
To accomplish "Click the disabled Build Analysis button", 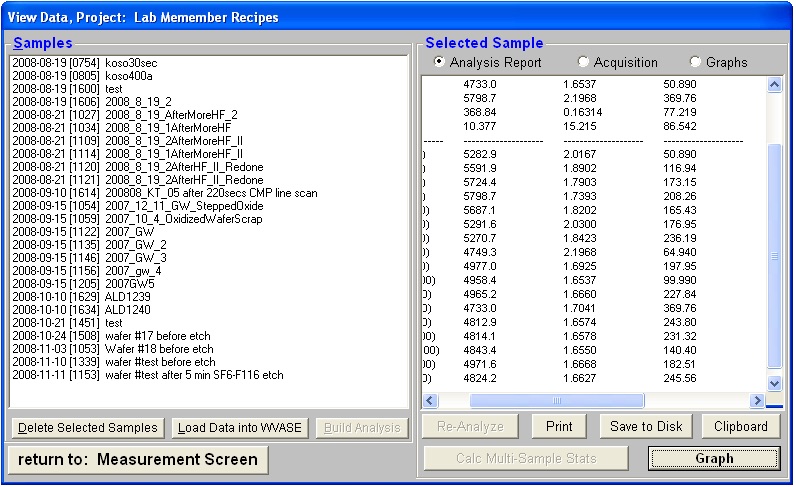I will pyautogui.click(x=362, y=428).
